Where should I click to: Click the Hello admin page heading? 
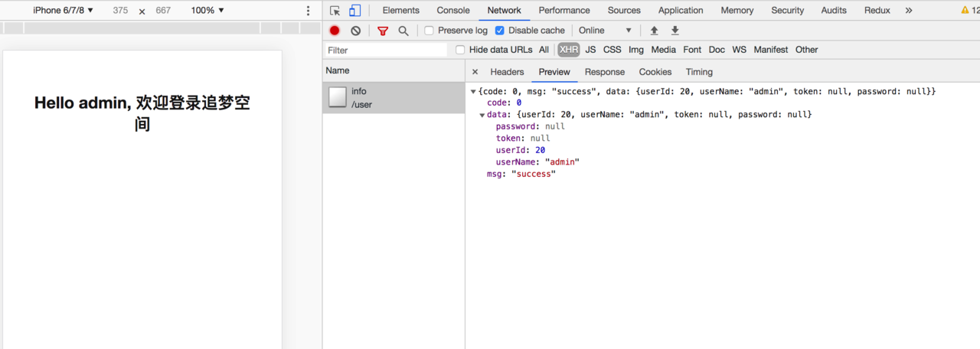click(x=142, y=113)
